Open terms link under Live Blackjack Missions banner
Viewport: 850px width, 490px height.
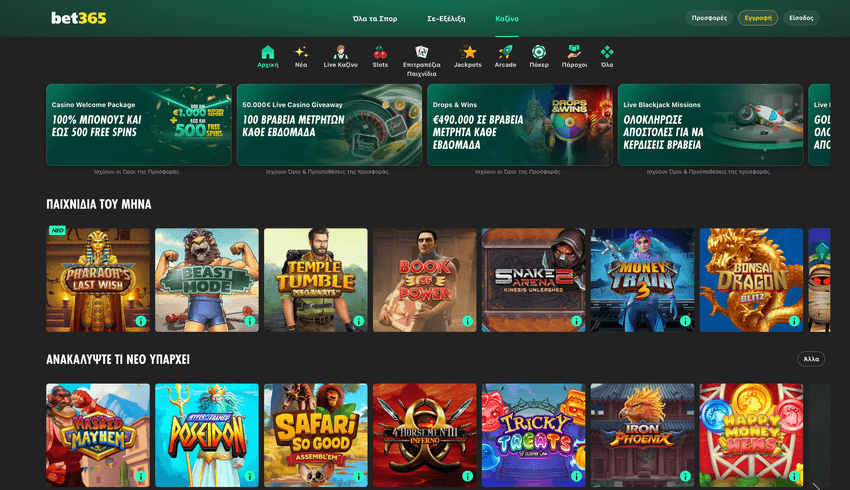click(x=709, y=172)
